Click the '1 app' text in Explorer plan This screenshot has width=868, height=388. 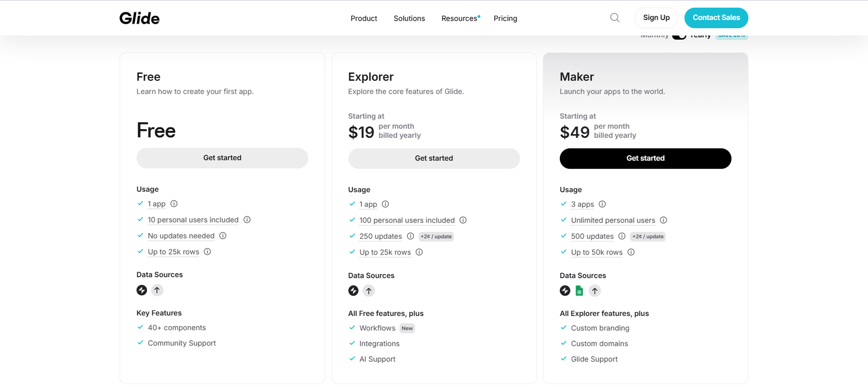[368, 205]
